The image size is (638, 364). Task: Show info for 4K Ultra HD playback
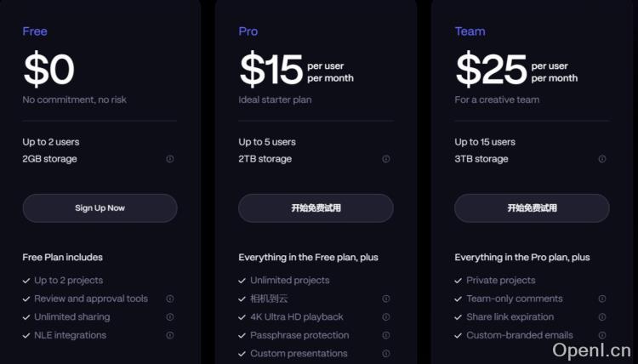click(x=386, y=317)
